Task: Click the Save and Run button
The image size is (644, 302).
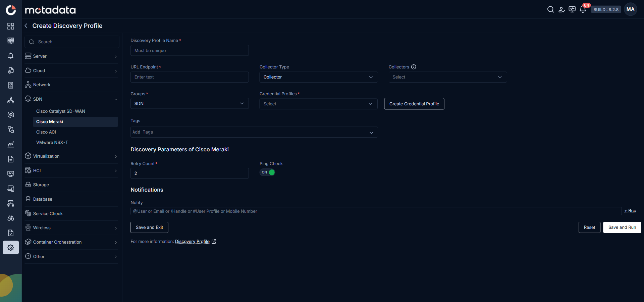Action: (x=622, y=228)
